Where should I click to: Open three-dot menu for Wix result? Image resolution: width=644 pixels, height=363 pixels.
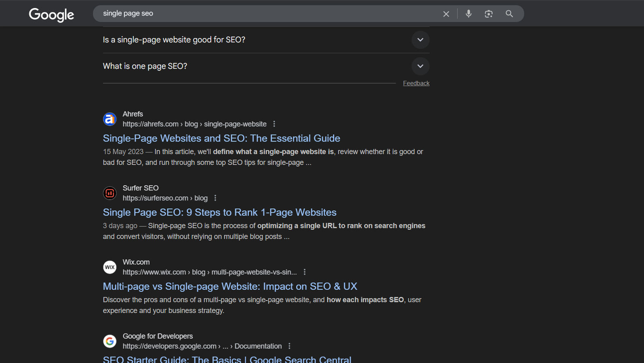(305, 272)
